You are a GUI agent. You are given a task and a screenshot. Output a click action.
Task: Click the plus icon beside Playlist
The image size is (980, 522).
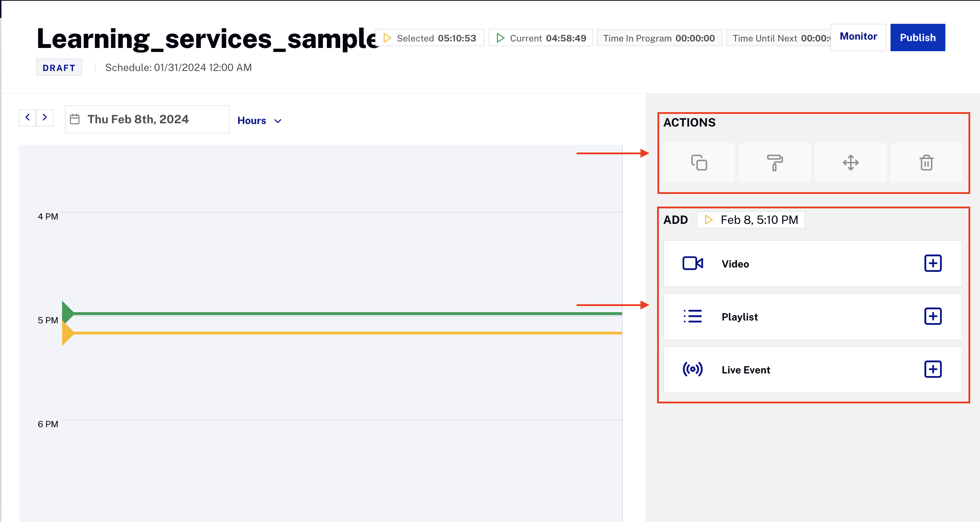(x=932, y=316)
